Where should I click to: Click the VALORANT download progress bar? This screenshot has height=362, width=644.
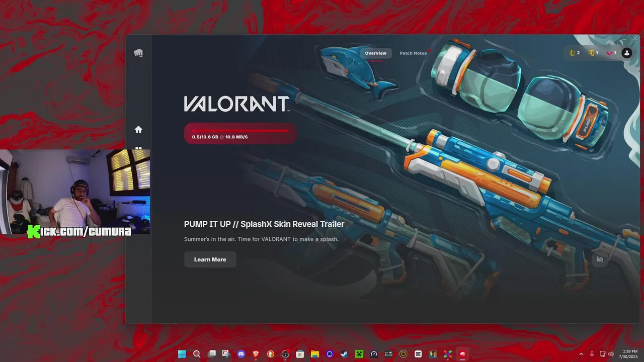coord(240,130)
